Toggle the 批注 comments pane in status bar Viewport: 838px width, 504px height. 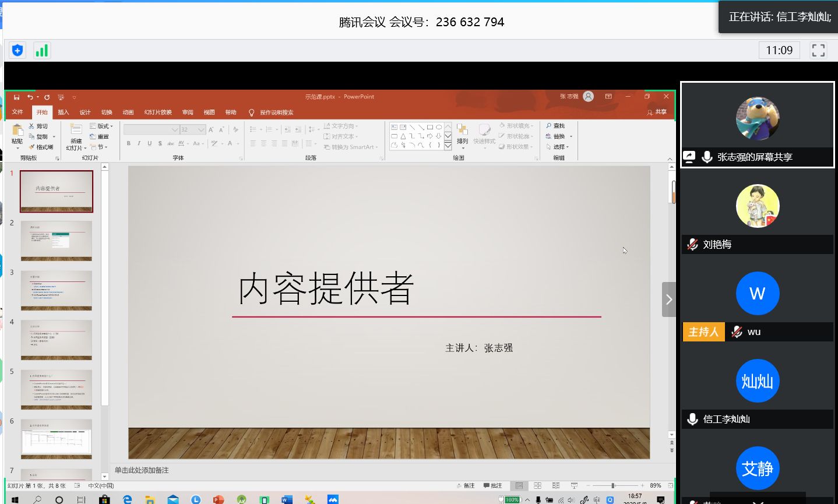(492, 485)
